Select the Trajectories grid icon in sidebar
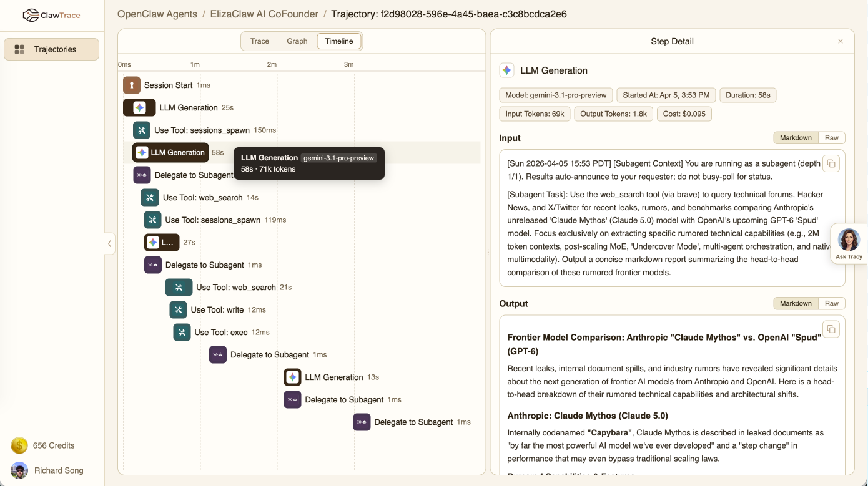 click(19, 49)
